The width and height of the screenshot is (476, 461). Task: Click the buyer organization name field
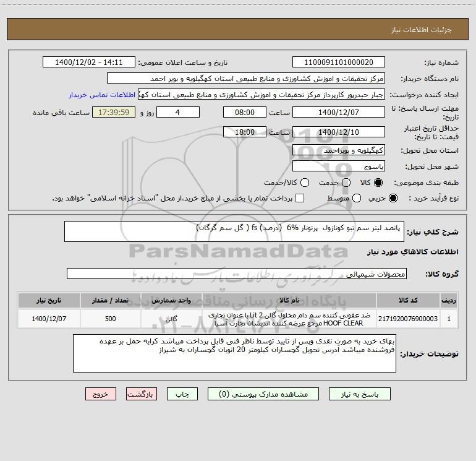click(x=246, y=78)
